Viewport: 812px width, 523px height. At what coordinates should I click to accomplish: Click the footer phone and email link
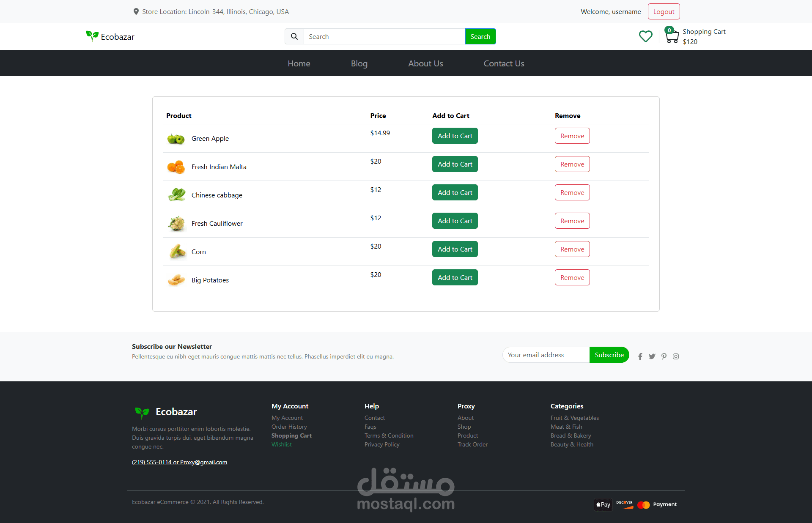pos(179,462)
